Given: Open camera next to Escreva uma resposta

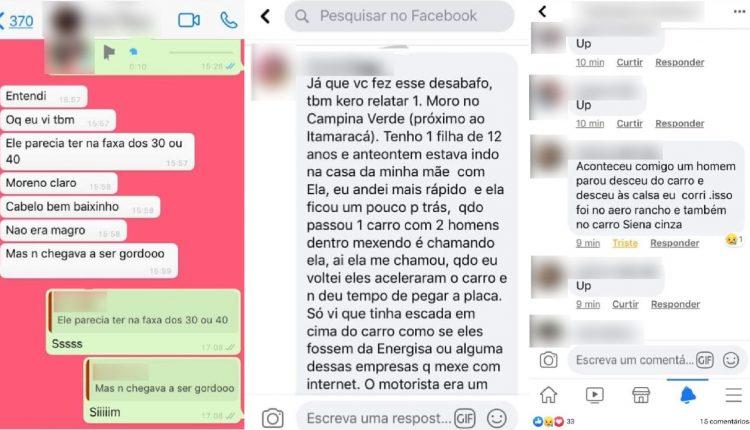Looking at the screenshot, I should click(273, 418).
